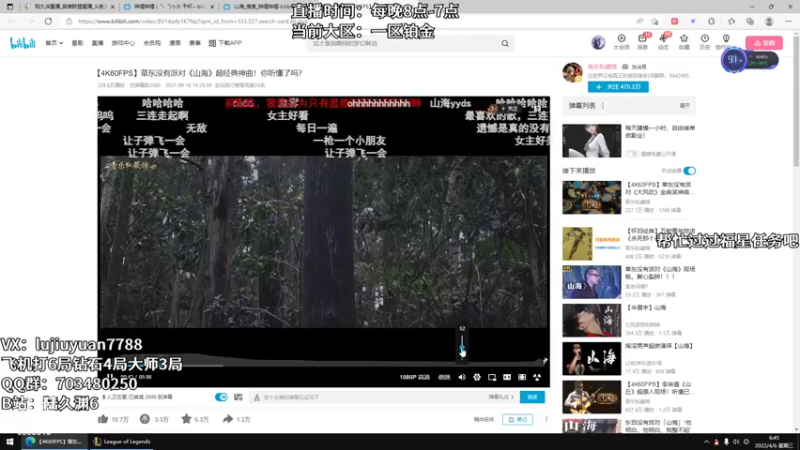Open the 创作中心 lightbulb icon
Image resolution: width=800 pixels, height=450 pixels.
click(726, 39)
